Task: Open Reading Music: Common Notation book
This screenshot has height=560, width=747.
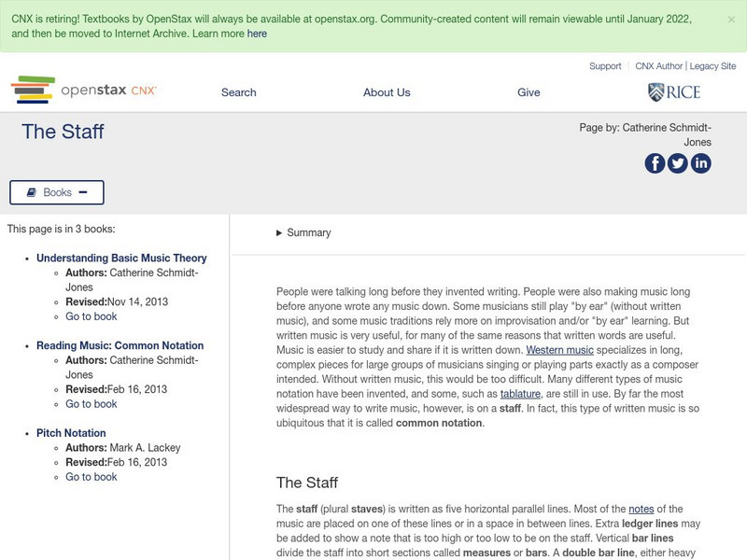Action: (120, 346)
